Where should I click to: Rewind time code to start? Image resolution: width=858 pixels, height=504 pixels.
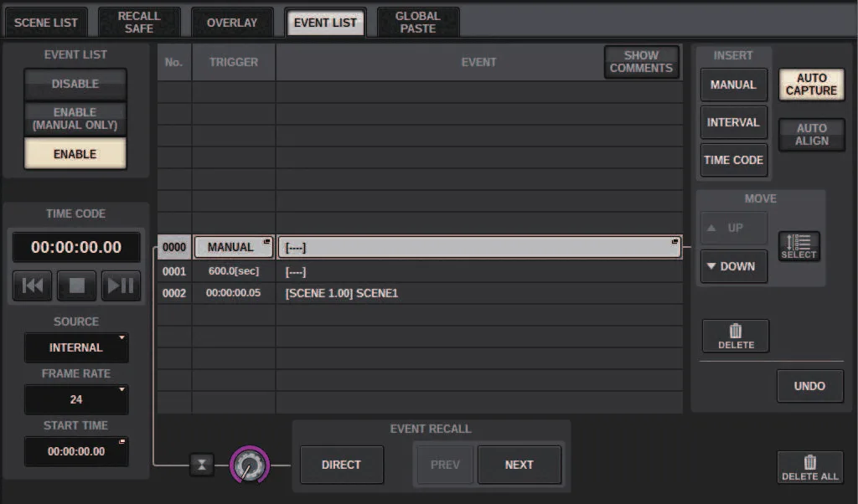33,285
